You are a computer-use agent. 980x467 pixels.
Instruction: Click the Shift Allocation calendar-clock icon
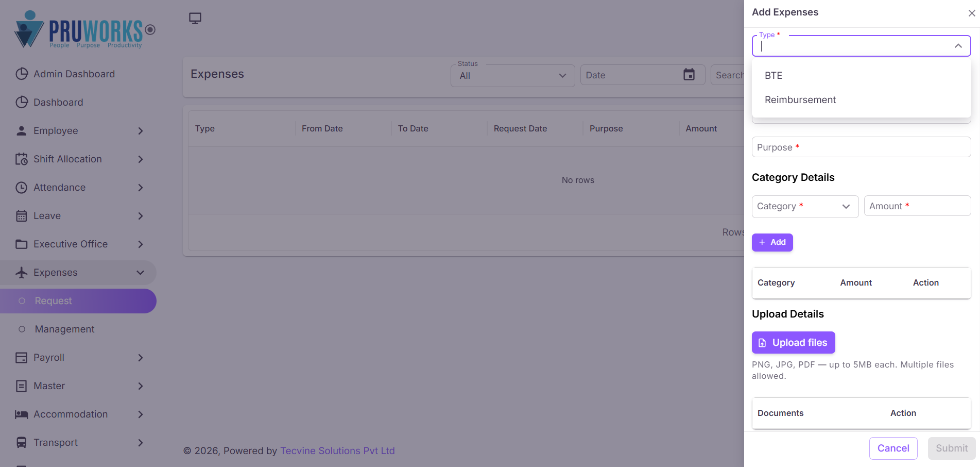[22, 159]
